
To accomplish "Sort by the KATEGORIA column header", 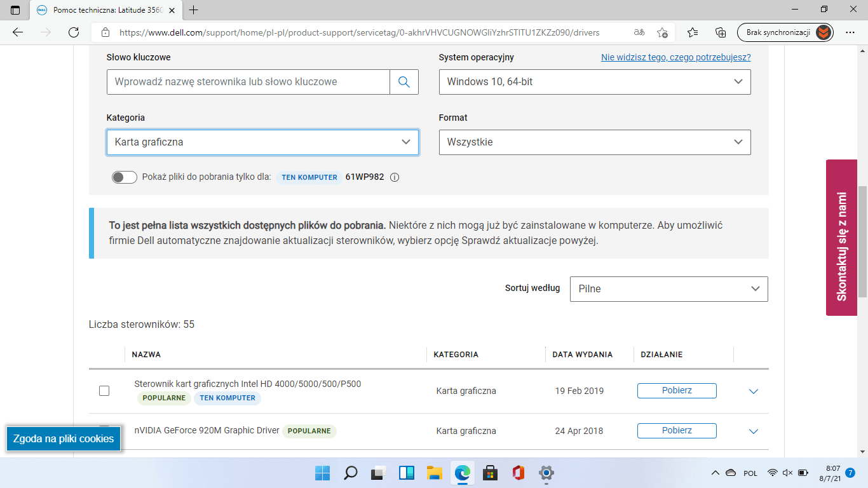I will 456,355.
